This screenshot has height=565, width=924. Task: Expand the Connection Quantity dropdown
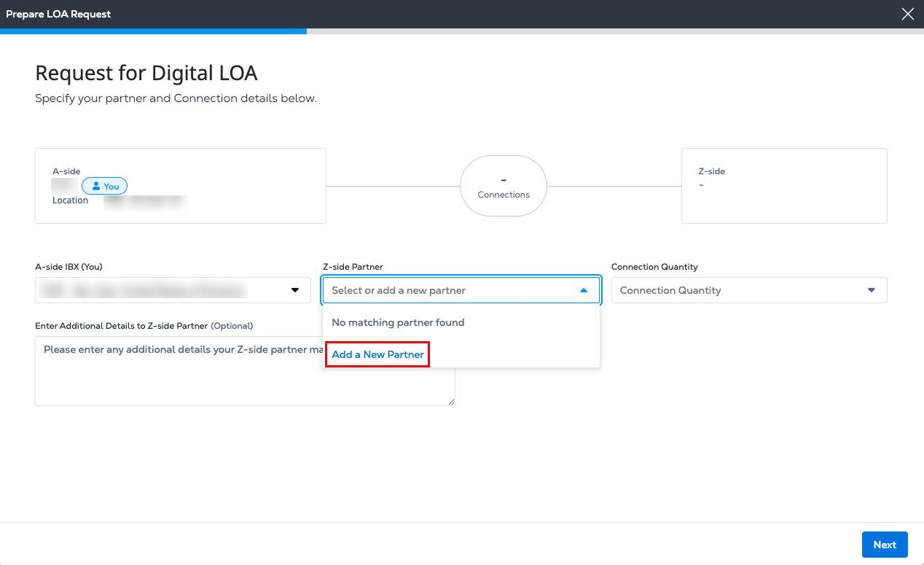[x=748, y=290]
